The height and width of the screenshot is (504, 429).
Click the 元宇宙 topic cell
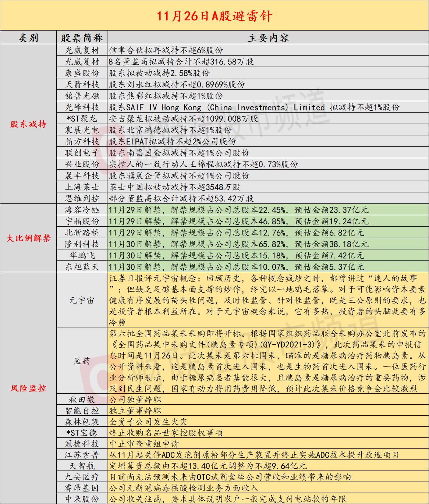[x=82, y=300]
